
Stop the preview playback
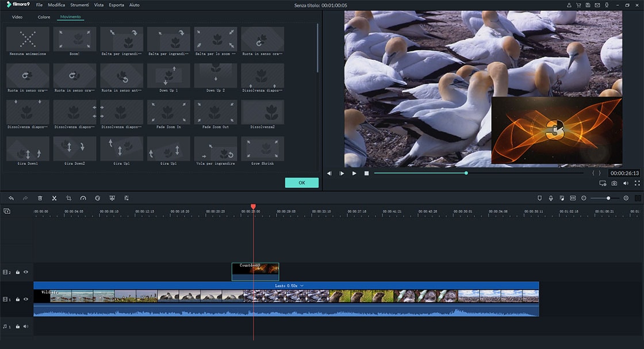tap(366, 173)
